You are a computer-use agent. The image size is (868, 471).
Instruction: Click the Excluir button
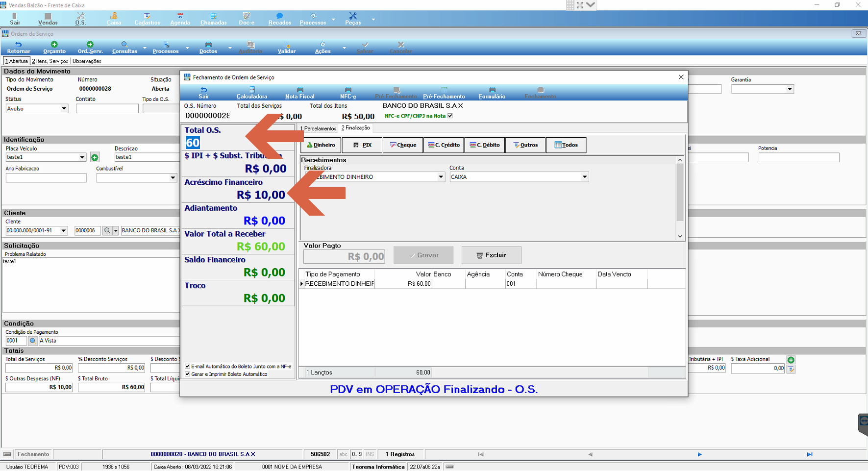click(491, 255)
